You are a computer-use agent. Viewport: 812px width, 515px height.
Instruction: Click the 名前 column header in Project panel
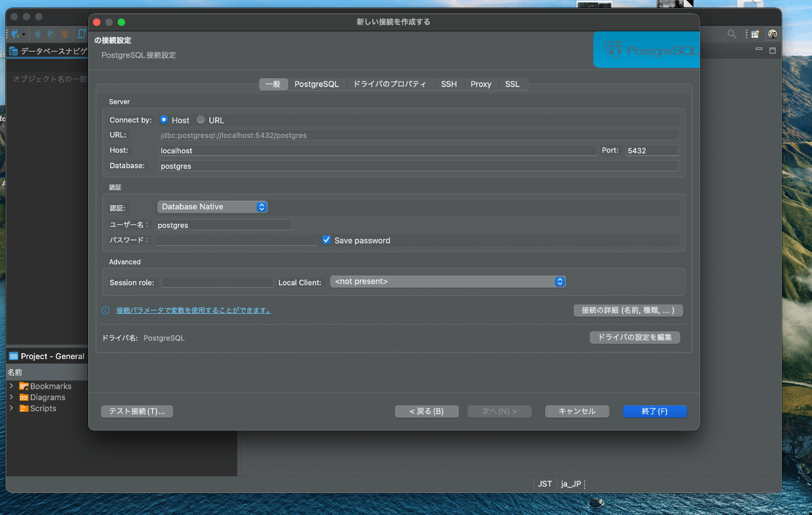pyautogui.click(x=47, y=372)
